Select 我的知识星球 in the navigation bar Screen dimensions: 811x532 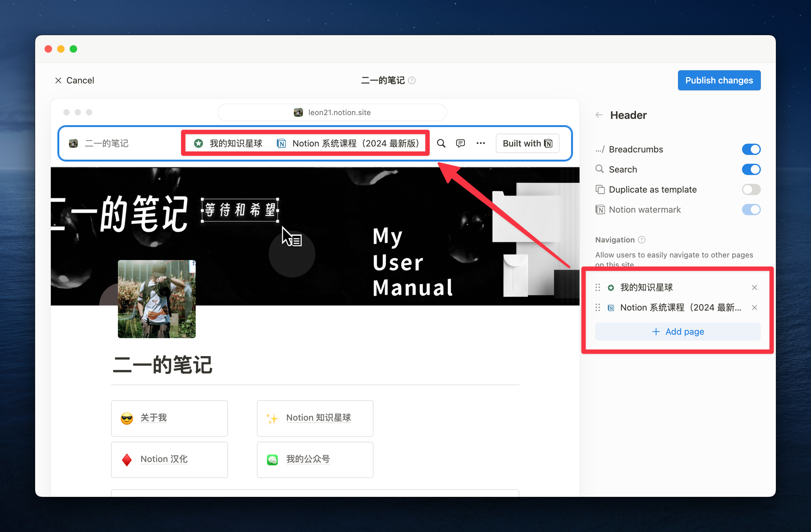(236, 143)
